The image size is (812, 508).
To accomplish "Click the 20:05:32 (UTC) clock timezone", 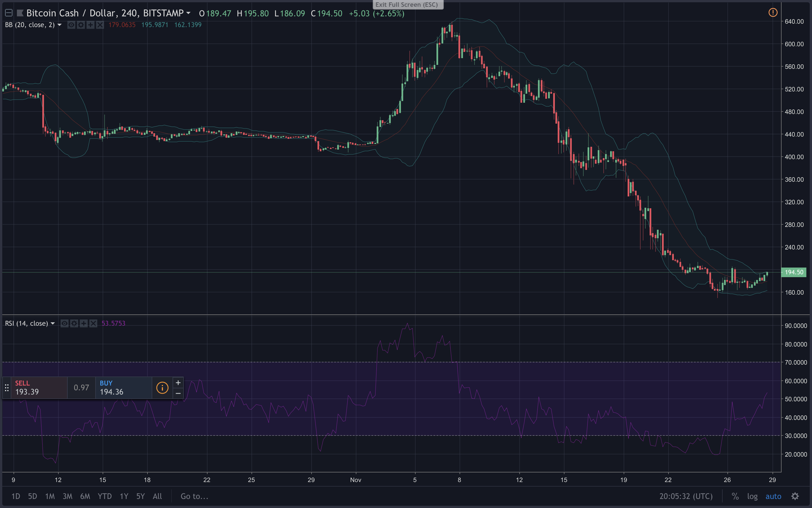I will click(x=686, y=496).
